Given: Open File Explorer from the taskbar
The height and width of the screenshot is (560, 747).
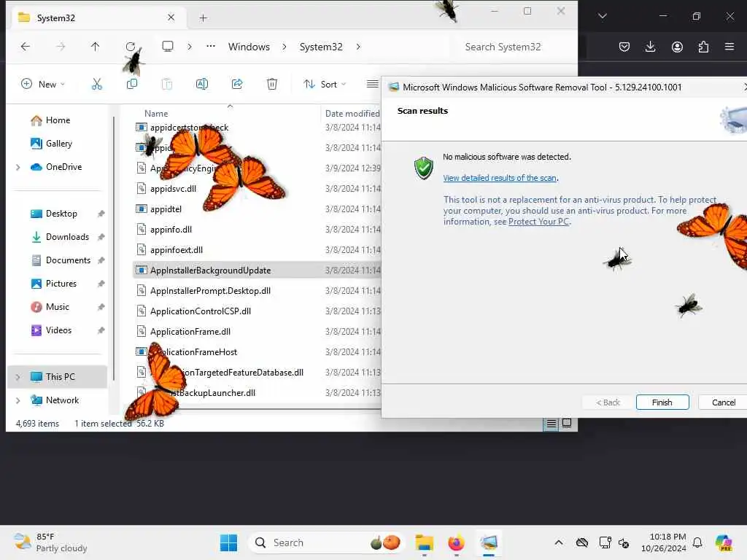Looking at the screenshot, I should (x=424, y=542).
